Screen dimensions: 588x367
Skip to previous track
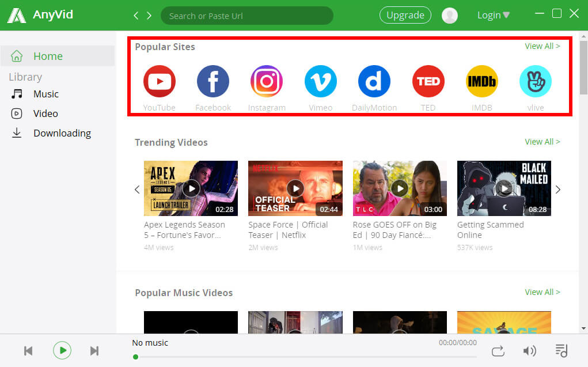pyautogui.click(x=28, y=351)
